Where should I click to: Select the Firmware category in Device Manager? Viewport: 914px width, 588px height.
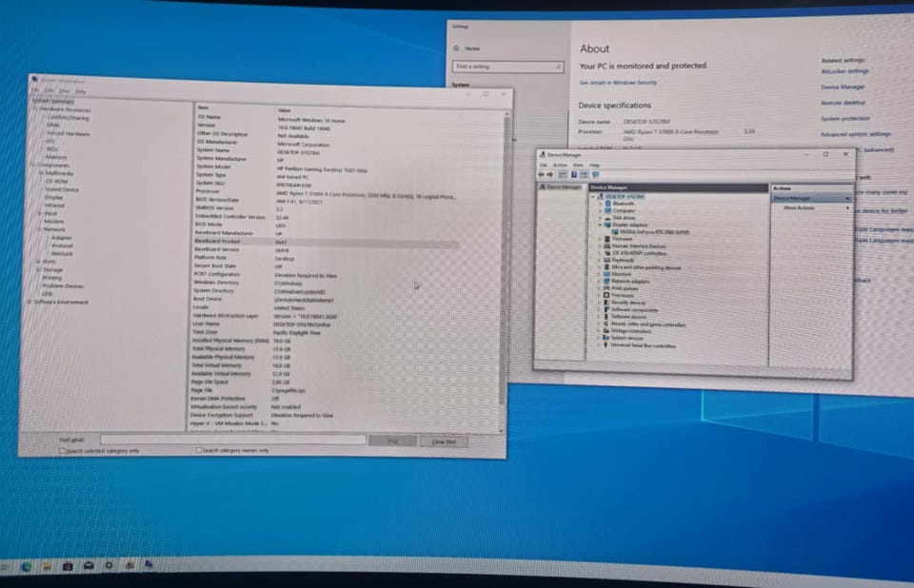[x=622, y=239]
